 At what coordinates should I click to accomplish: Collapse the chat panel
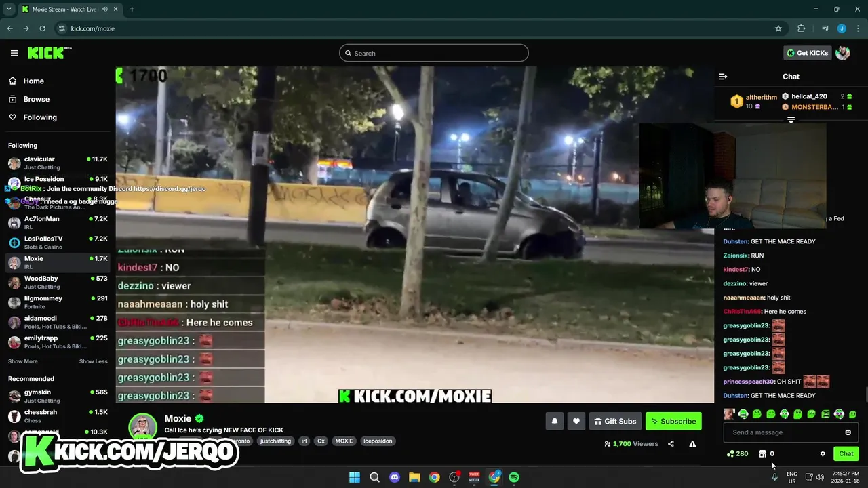click(x=723, y=77)
